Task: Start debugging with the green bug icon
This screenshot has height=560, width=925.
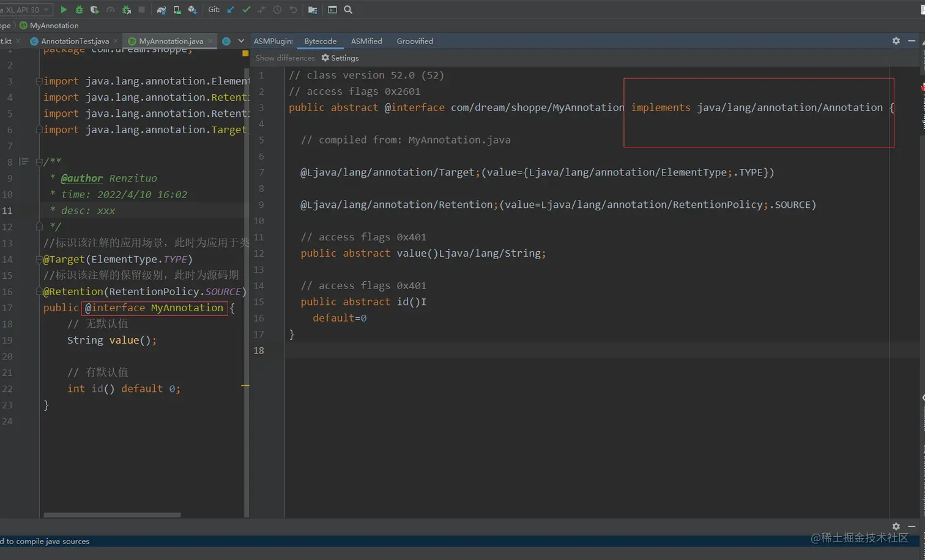Action: [79, 10]
